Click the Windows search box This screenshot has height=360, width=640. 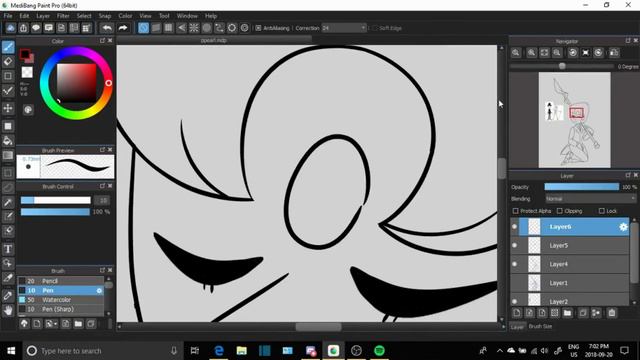pos(102,350)
